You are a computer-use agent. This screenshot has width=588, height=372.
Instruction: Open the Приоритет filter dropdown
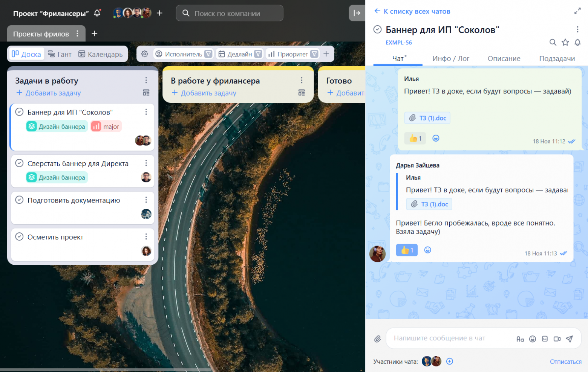314,54
